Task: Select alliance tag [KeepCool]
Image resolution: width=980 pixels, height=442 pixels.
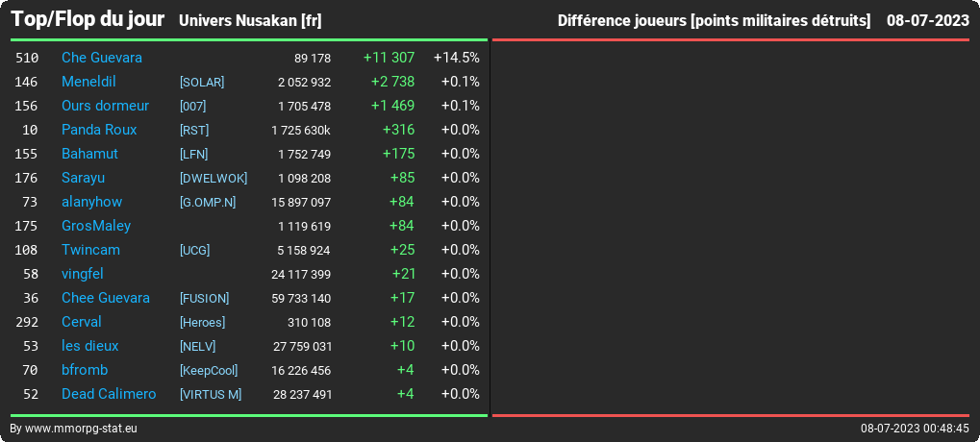Action: [x=209, y=371]
